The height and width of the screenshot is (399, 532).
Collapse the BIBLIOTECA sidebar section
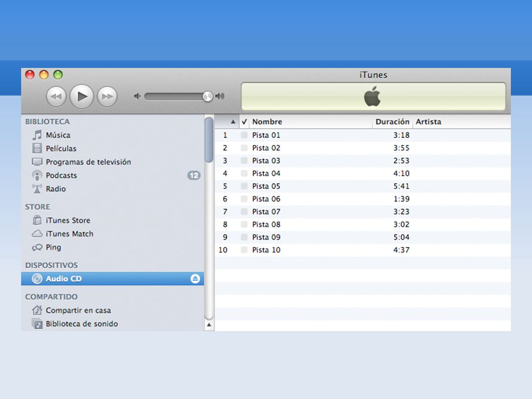point(47,122)
